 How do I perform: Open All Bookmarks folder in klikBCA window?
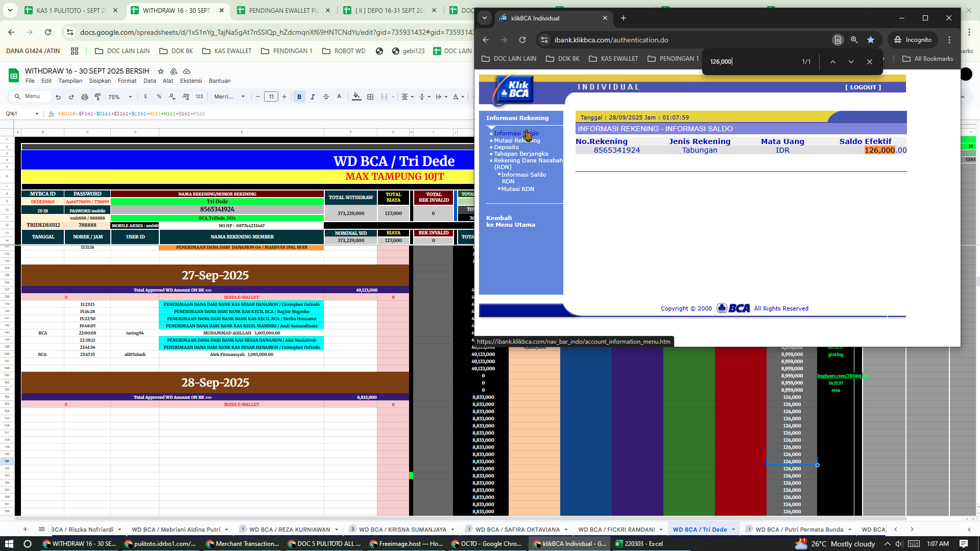pyautogui.click(x=927, y=59)
